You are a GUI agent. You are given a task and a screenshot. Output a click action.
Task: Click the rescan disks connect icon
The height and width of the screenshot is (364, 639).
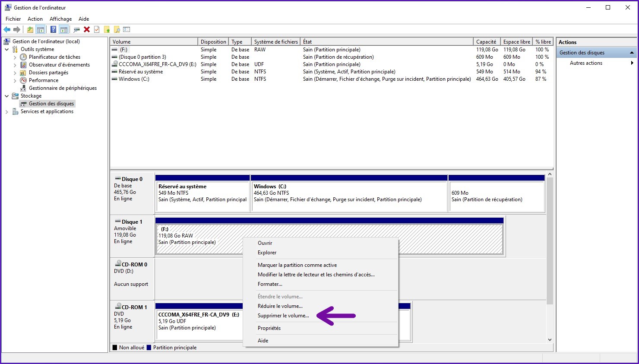pos(76,29)
